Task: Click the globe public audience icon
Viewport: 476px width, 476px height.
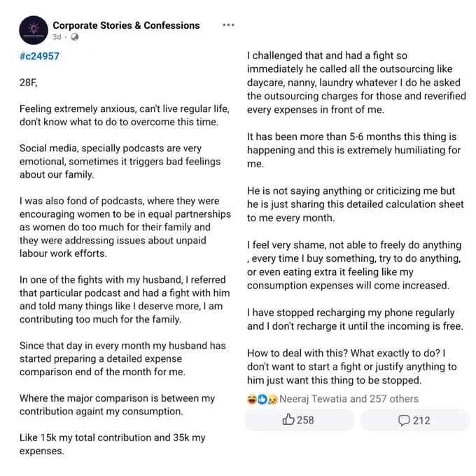Action: click(x=75, y=37)
